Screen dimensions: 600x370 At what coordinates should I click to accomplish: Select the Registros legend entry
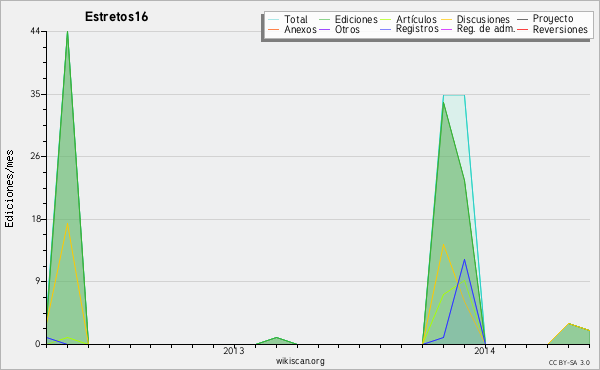click(417, 29)
